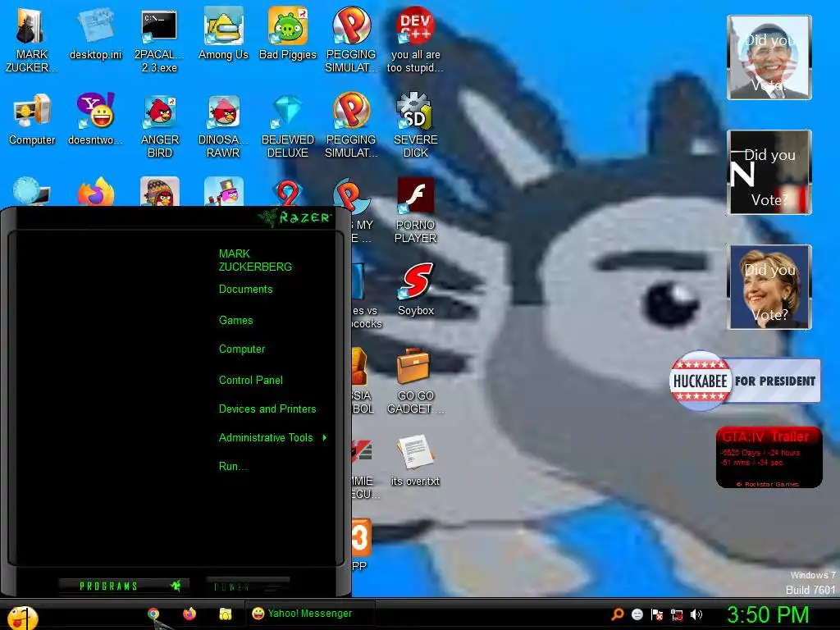840x630 pixels.
Task: Launch BEJEWED DELUXE shortcut
Action: [x=288, y=126]
